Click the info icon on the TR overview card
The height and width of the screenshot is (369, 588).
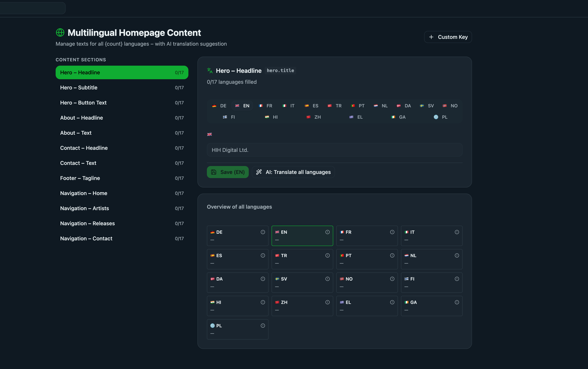click(327, 255)
